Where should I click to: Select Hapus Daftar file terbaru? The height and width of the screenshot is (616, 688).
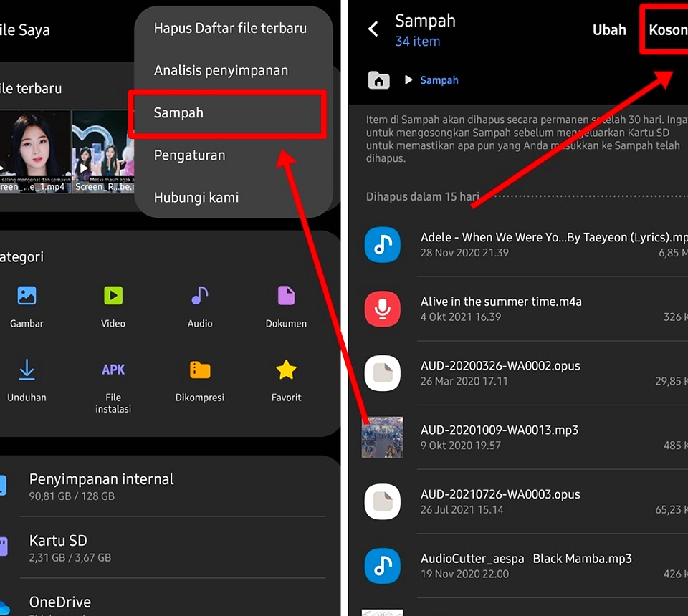click(x=230, y=29)
